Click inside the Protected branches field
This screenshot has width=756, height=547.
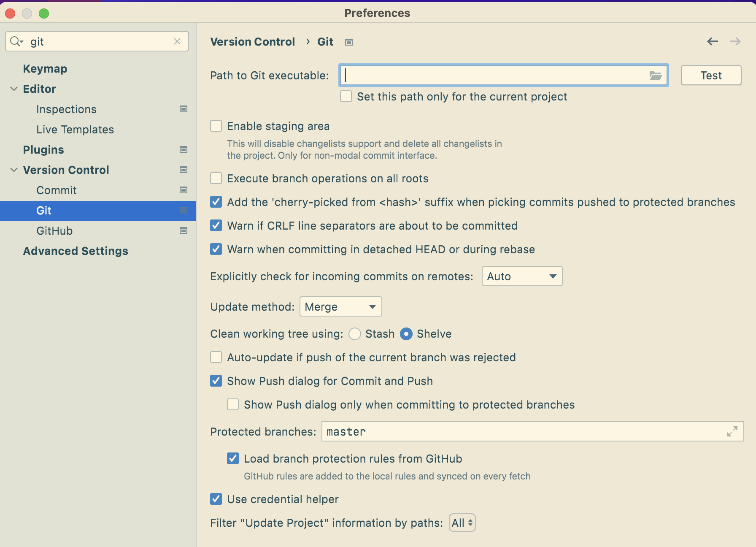point(464,431)
